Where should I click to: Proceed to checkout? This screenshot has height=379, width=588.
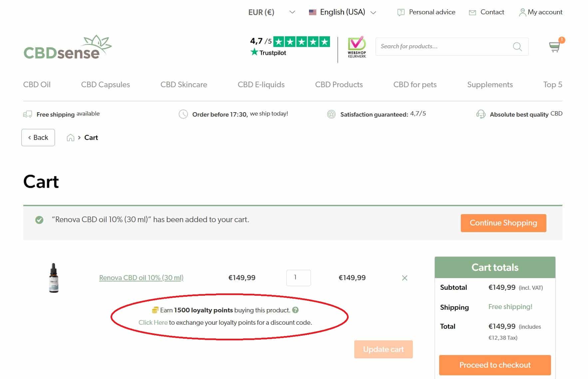pyautogui.click(x=495, y=365)
